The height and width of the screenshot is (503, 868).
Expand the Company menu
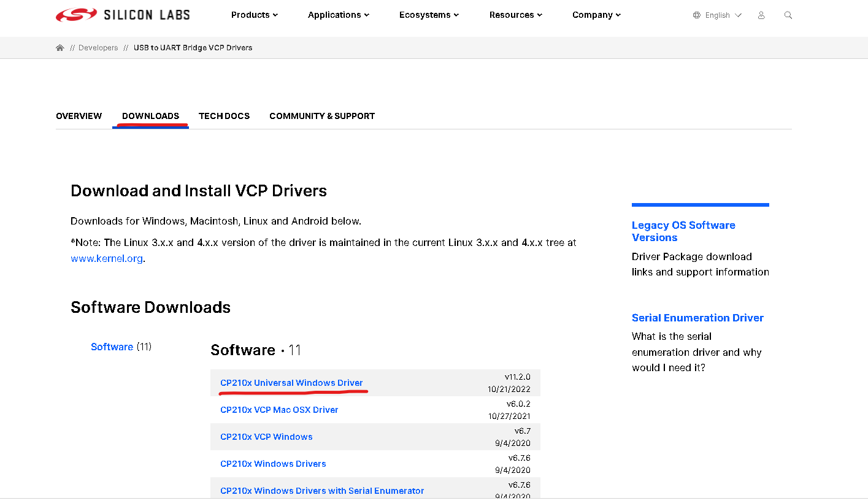click(x=597, y=15)
